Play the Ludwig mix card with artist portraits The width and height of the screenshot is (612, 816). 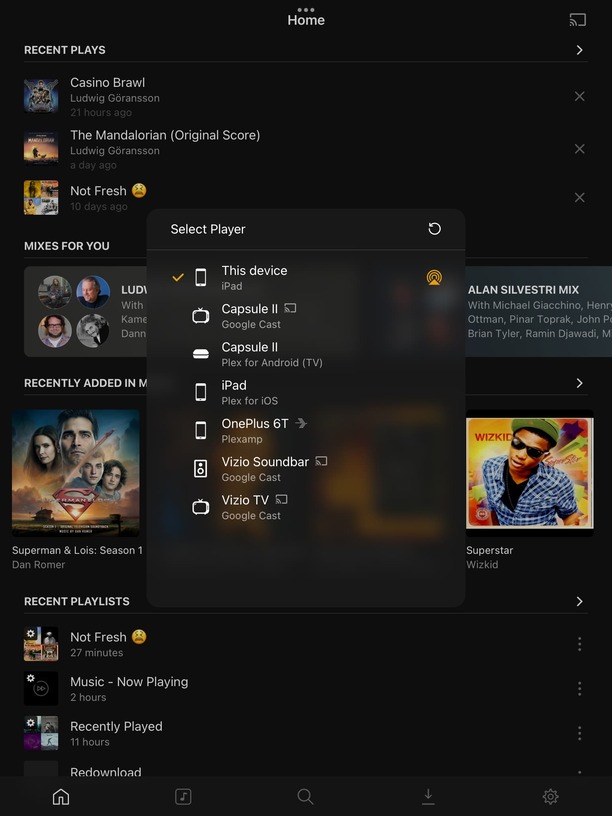tap(86, 311)
